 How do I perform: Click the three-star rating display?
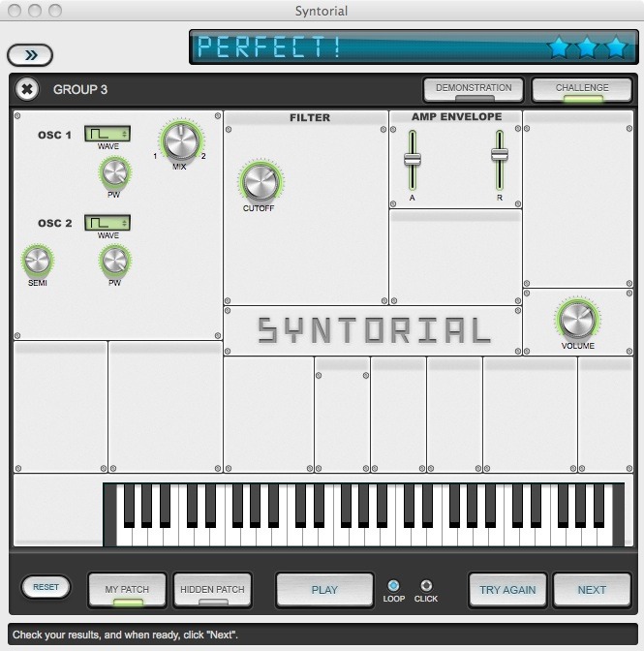[x=588, y=46]
